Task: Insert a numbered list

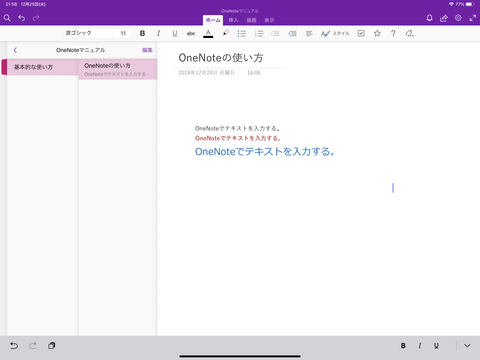Action: (x=259, y=33)
